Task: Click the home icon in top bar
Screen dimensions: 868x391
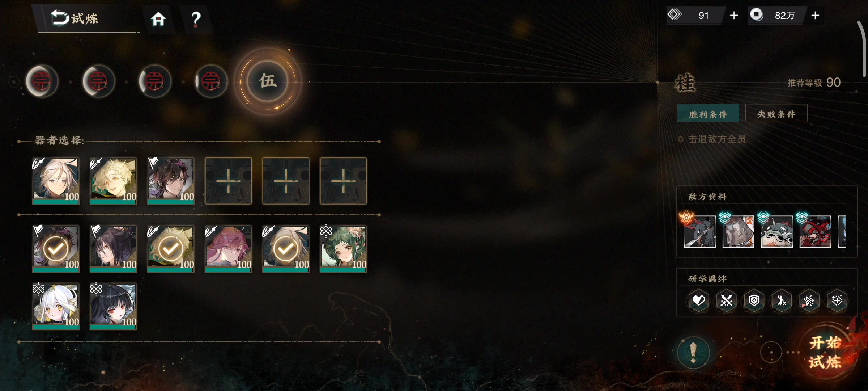Action: (158, 19)
